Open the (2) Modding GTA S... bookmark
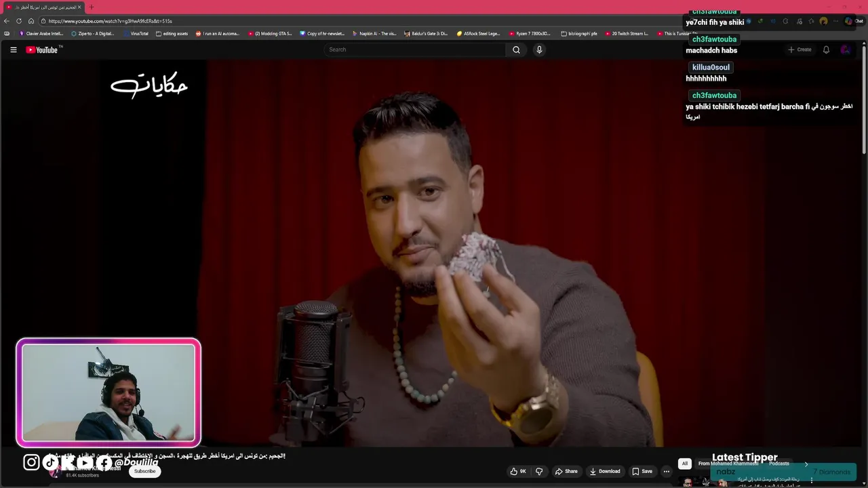868x488 pixels. (270, 33)
